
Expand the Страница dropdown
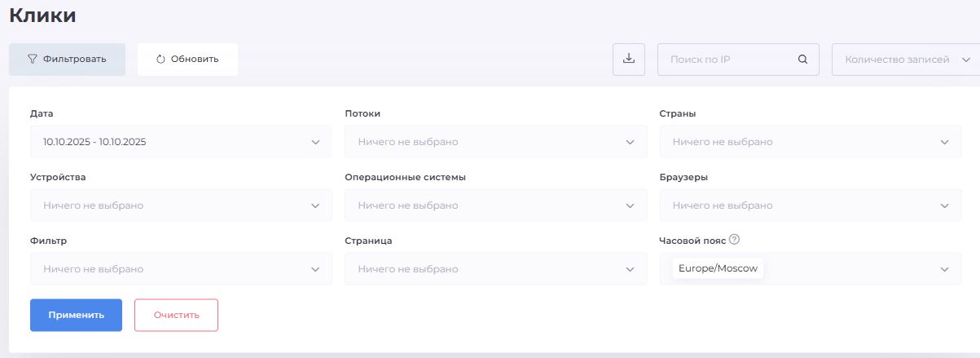tap(495, 269)
